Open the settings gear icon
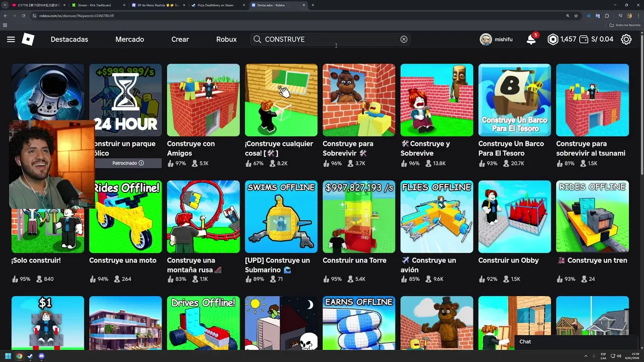Viewport: 644px width, 362px height. 626,39
